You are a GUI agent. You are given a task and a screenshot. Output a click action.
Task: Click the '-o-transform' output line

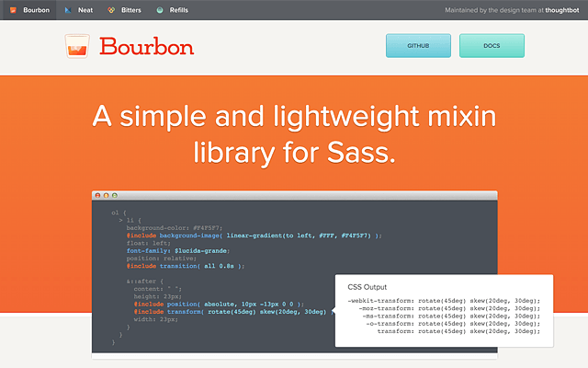pos(453,324)
